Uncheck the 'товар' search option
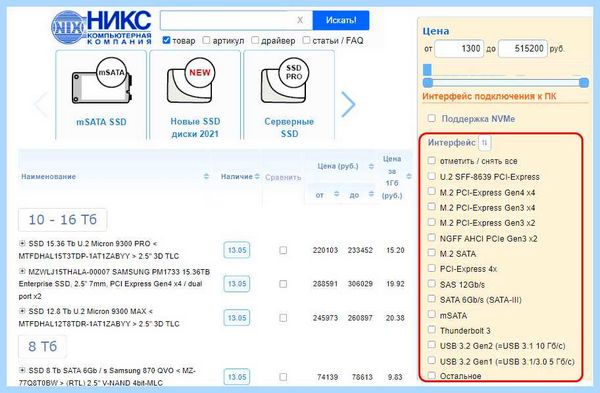Viewport: 600px width, 393px height. (x=166, y=40)
